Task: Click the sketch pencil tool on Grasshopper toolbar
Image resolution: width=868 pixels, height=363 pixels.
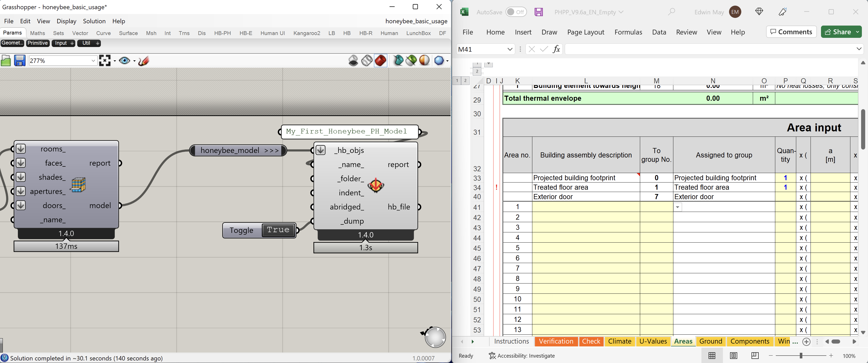Action: [x=143, y=61]
